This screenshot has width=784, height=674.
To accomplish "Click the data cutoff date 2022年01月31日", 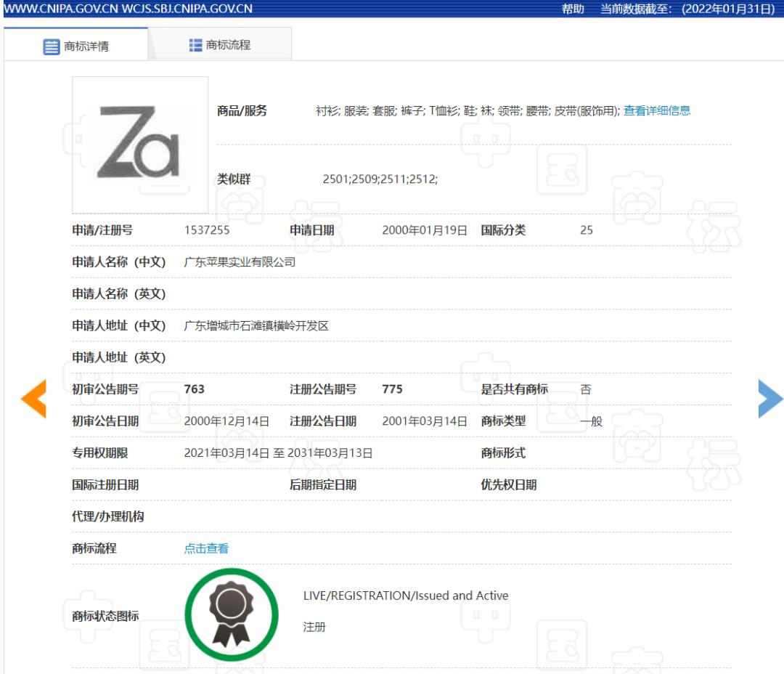I will coord(726,9).
